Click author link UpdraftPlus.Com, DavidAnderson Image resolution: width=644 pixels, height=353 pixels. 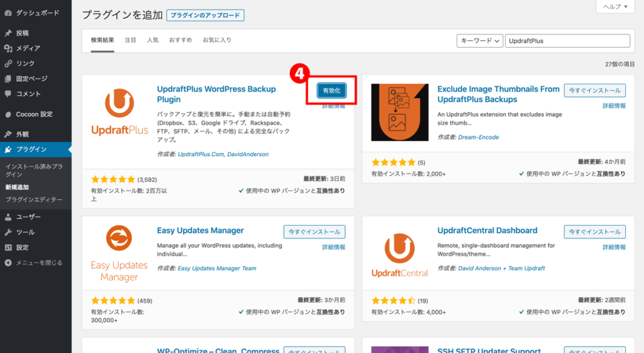tap(223, 154)
